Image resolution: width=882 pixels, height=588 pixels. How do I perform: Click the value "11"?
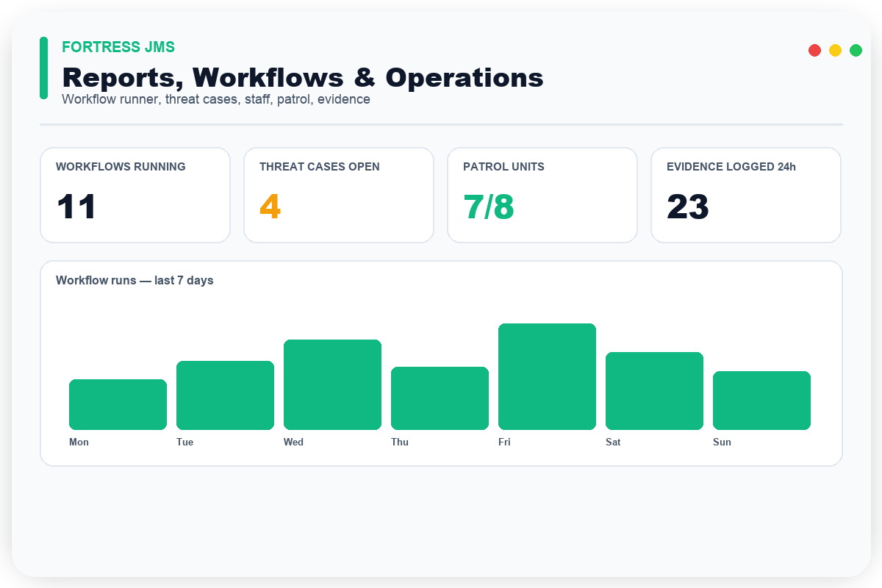pyautogui.click(x=76, y=207)
